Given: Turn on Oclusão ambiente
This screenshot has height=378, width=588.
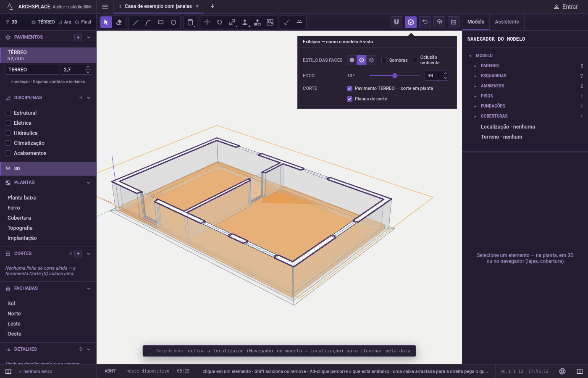Looking at the screenshot, I should point(415,60).
